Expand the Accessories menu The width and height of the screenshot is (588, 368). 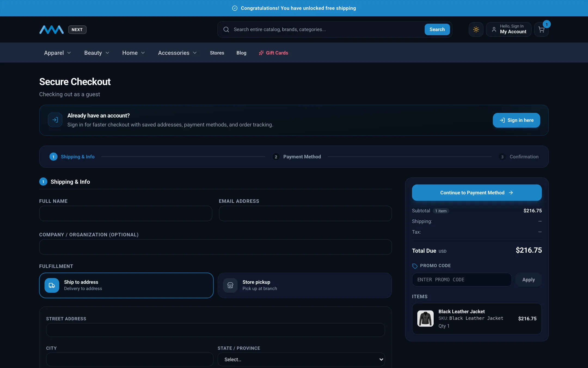coord(177,53)
